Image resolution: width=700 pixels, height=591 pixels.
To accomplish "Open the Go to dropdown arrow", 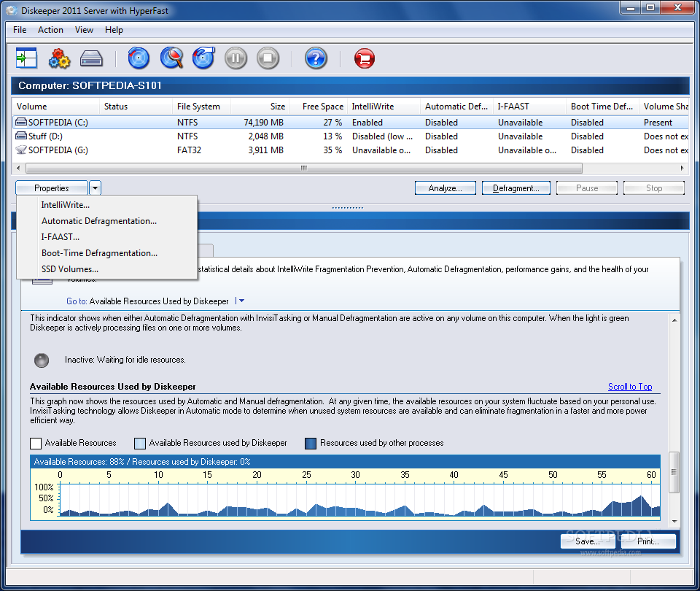I will pos(241,301).
